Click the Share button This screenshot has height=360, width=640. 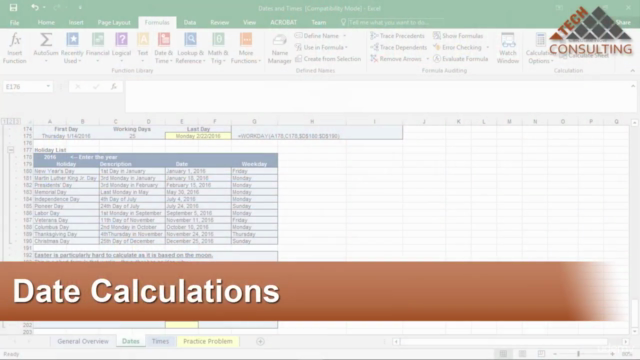[x=623, y=22]
